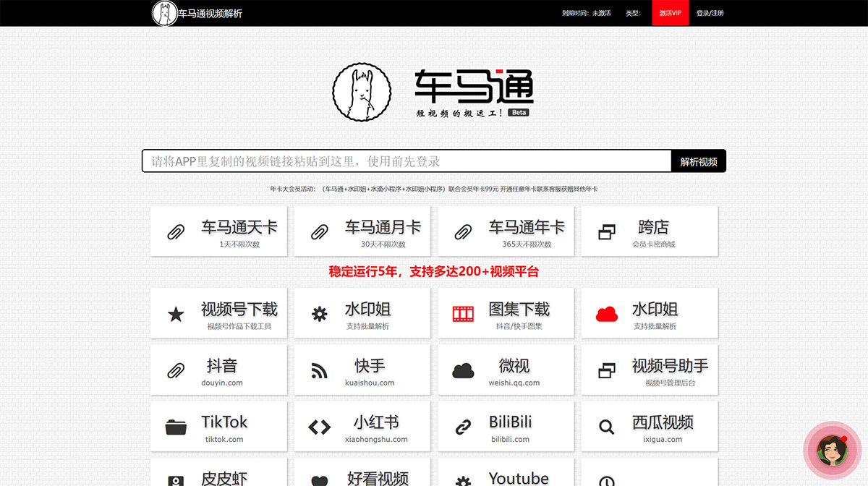Open the 登录/注册 link
Image resolution: width=868 pixels, height=486 pixels.
[710, 12]
